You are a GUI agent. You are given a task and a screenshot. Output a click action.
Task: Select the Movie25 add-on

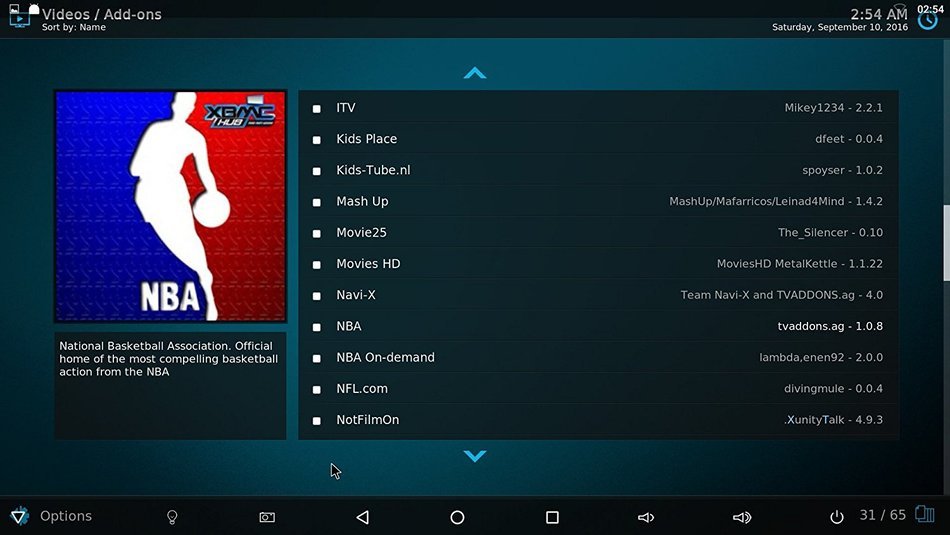(x=599, y=233)
